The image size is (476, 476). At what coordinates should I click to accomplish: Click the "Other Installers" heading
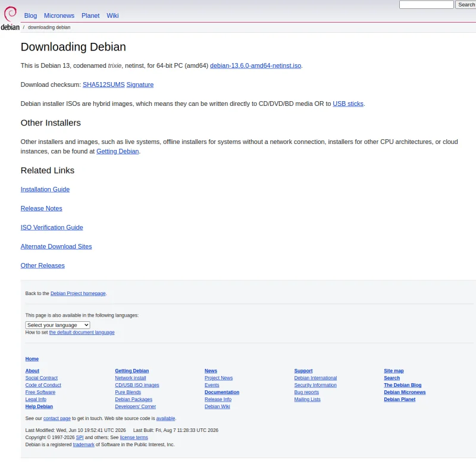click(51, 123)
